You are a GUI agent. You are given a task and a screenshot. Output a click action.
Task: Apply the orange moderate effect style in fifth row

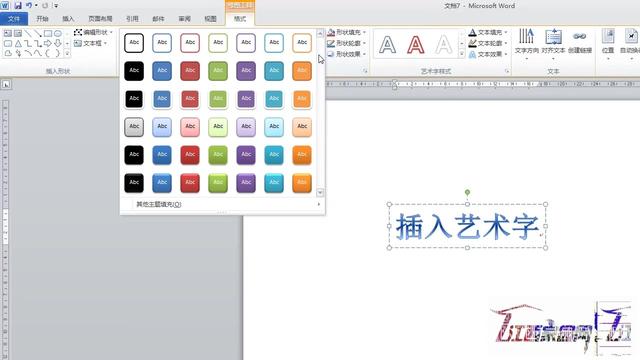(302, 155)
